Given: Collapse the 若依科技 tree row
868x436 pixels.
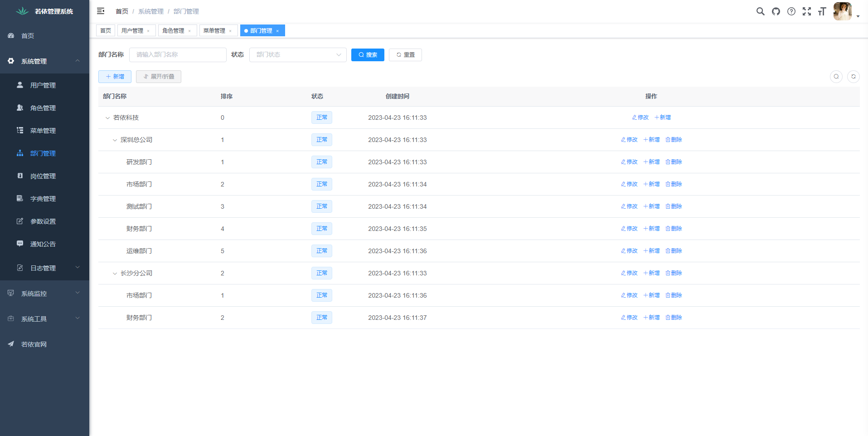Looking at the screenshot, I should click(107, 118).
